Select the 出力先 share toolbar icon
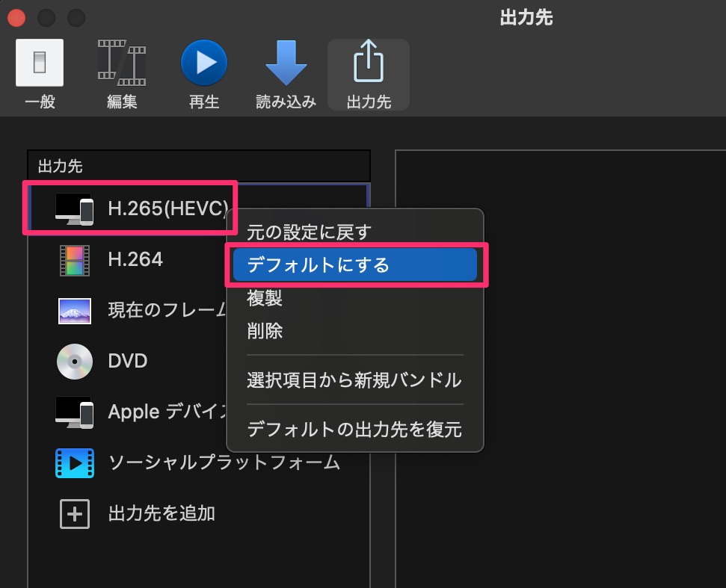Image resolution: width=726 pixels, height=588 pixels. tap(369, 61)
